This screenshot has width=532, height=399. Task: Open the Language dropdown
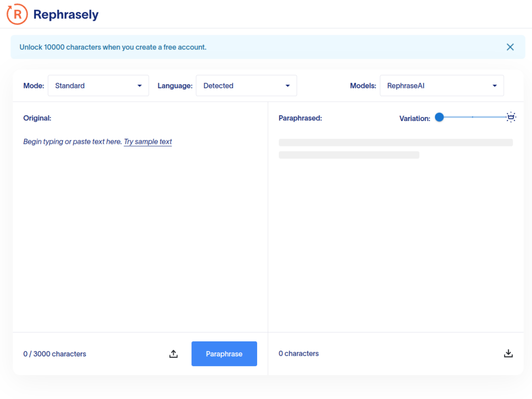246,86
